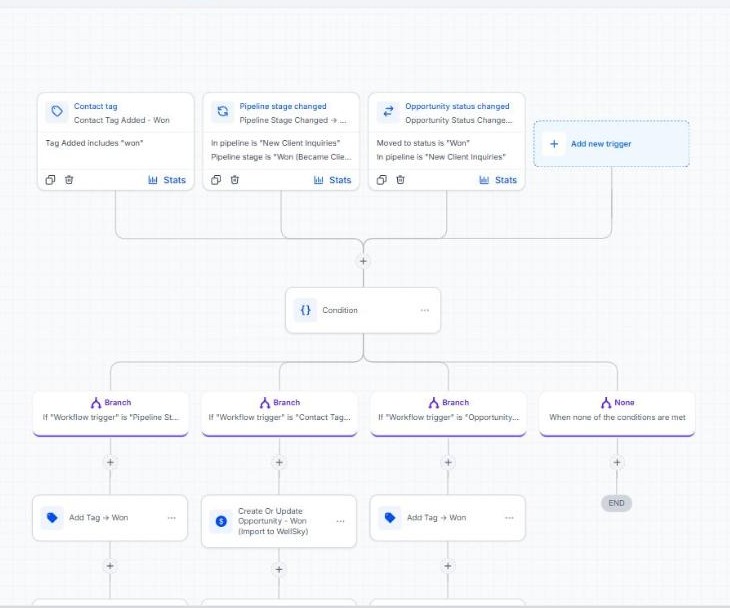730x608 pixels.
Task: Click the END marker under None branch
Action: coord(616,503)
